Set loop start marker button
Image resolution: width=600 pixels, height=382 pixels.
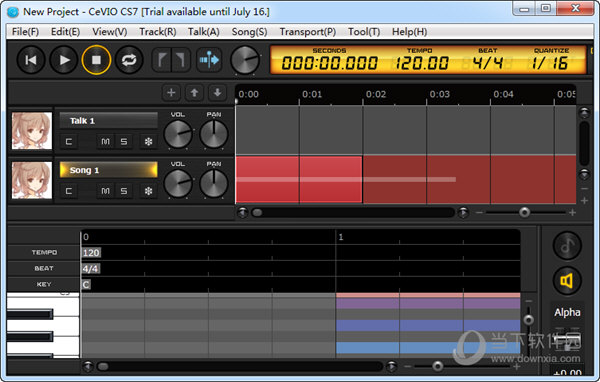(162, 60)
